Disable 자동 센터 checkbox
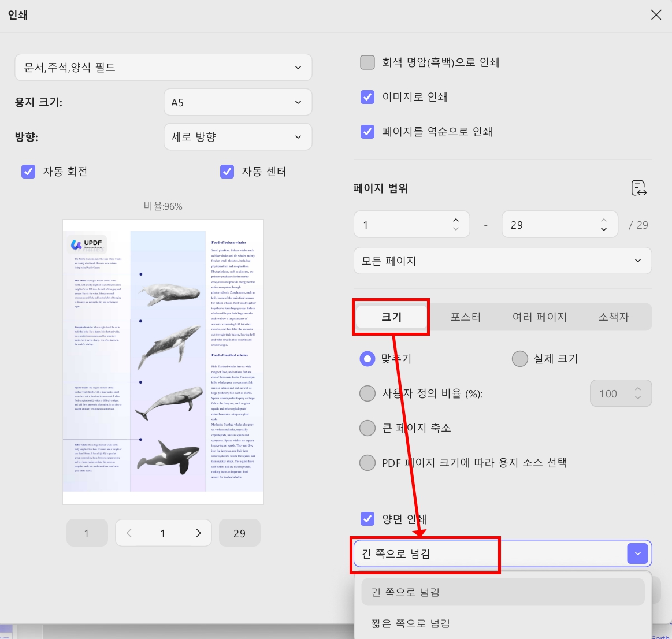Image resolution: width=672 pixels, height=639 pixels. click(x=227, y=172)
